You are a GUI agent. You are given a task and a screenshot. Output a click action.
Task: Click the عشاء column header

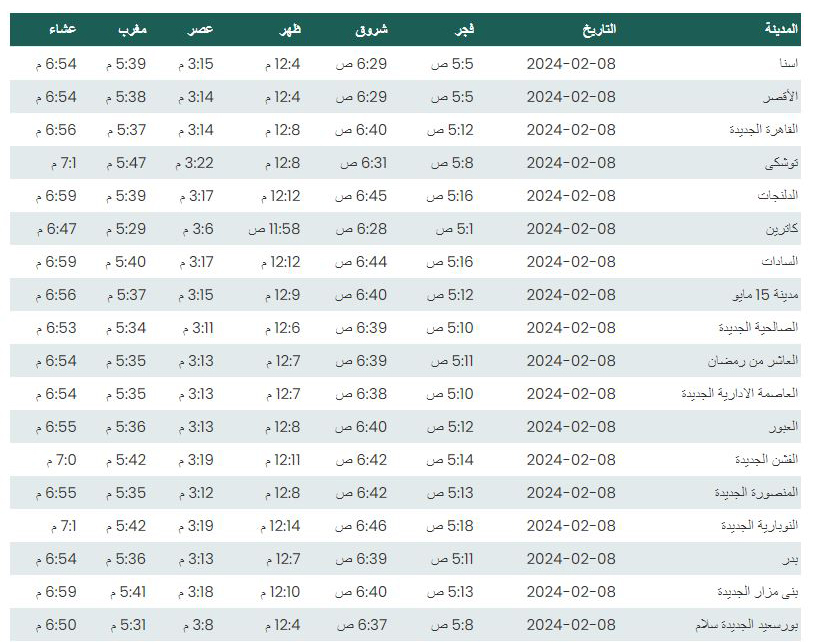pyautogui.click(x=63, y=29)
